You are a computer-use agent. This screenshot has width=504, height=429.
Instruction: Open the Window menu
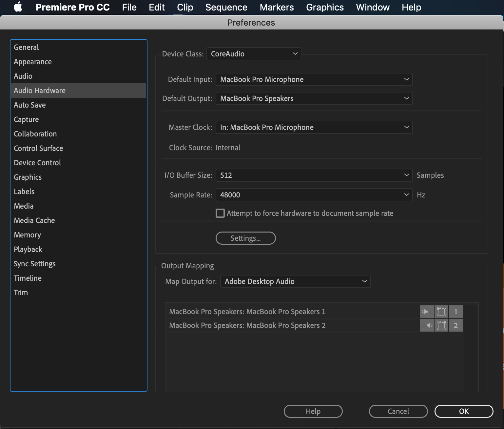373,7
